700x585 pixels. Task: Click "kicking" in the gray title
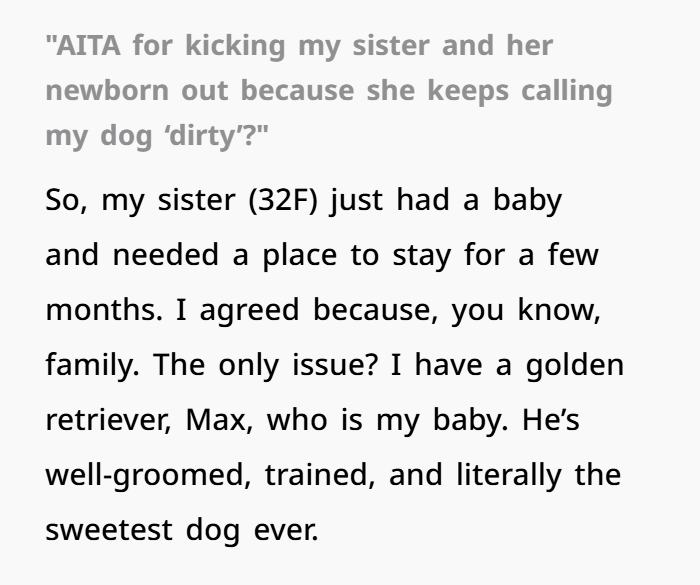[235, 46]
